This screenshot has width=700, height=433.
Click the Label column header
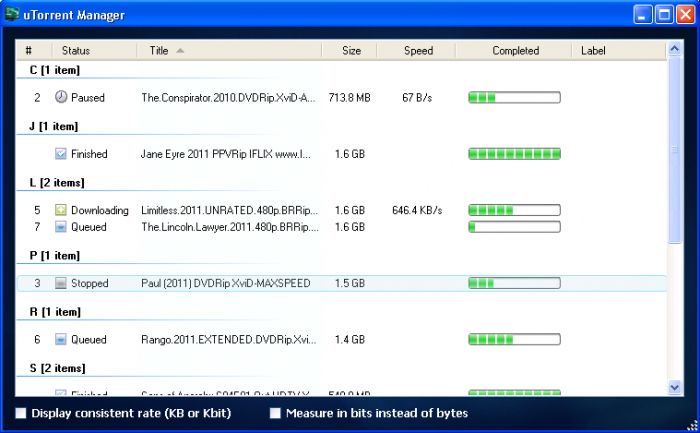[x=619, y=50]
